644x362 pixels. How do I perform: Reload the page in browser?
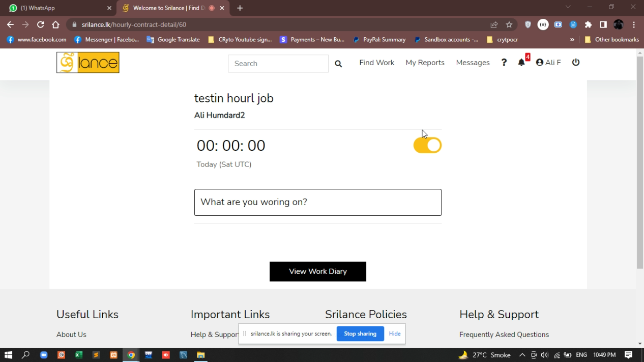pyautogui.click(x=41, y=24)
